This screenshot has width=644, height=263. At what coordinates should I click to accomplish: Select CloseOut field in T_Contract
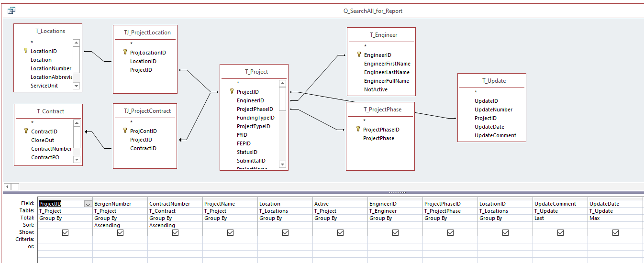pyautogui.click(x=43, y=140)
